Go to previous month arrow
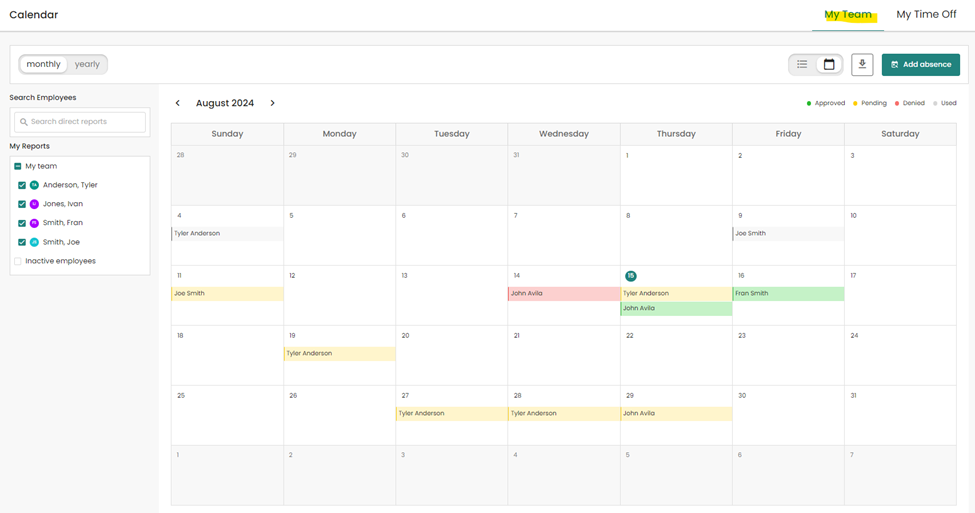Image resolution: width=975 pixels, height=513 pixels. pos(178,103)
